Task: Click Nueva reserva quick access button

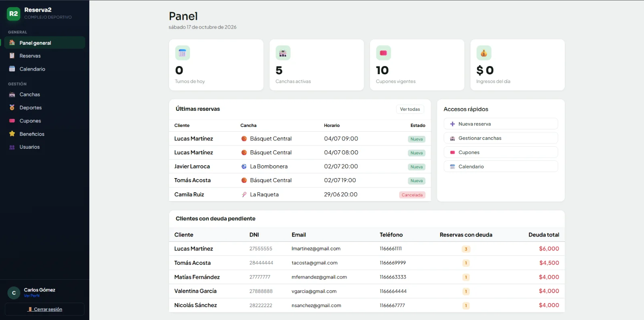Action: pyautogui.click(x=501, y=124)
